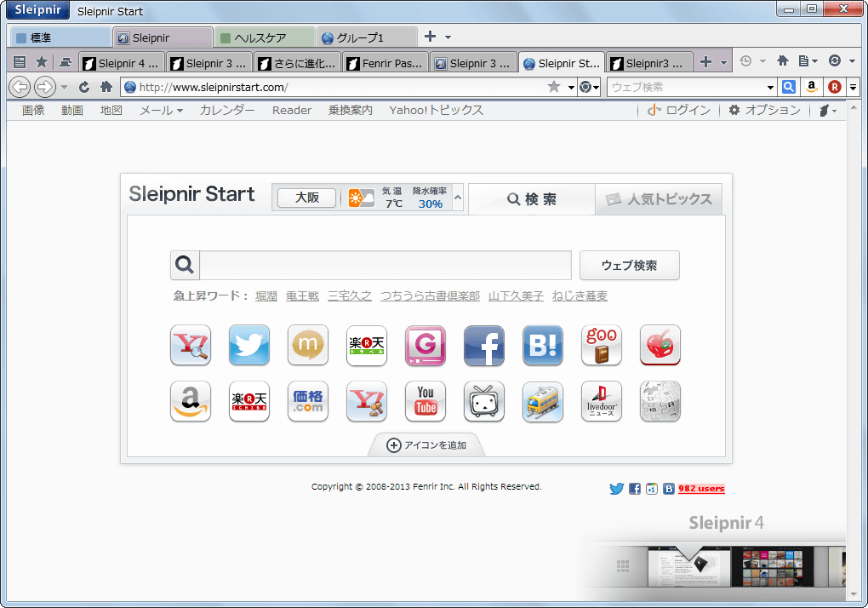Click the back navigation arrow
Viewport: 868px width, 608px height.
[x=20, y=87]
